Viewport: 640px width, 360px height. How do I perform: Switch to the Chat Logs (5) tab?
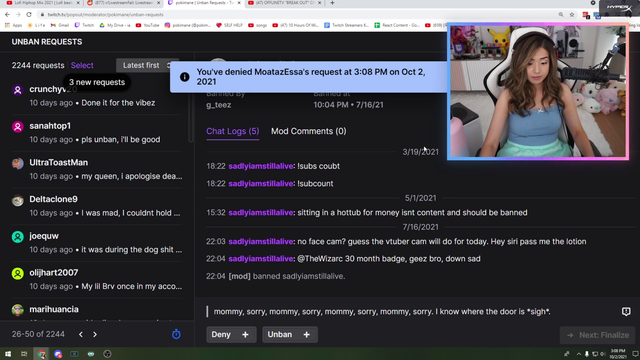tap(233, 131)
